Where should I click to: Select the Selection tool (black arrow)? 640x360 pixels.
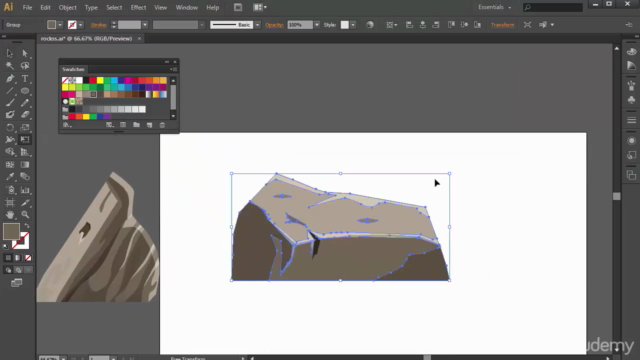[10, 53]
